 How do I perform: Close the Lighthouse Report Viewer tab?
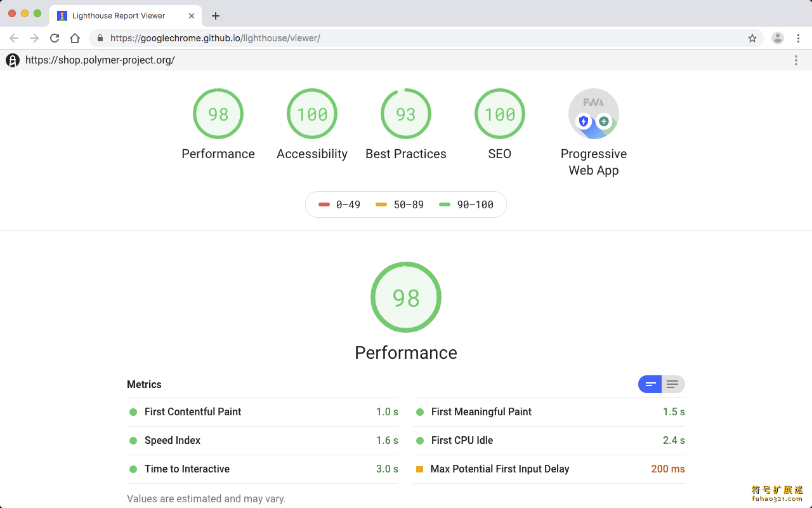[x=192, y=16]
